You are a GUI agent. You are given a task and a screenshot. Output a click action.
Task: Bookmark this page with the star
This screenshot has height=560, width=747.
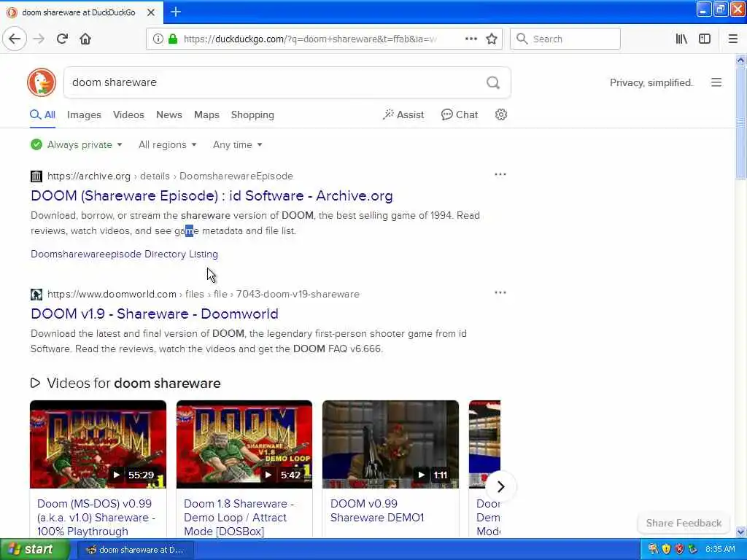point(492,39)
